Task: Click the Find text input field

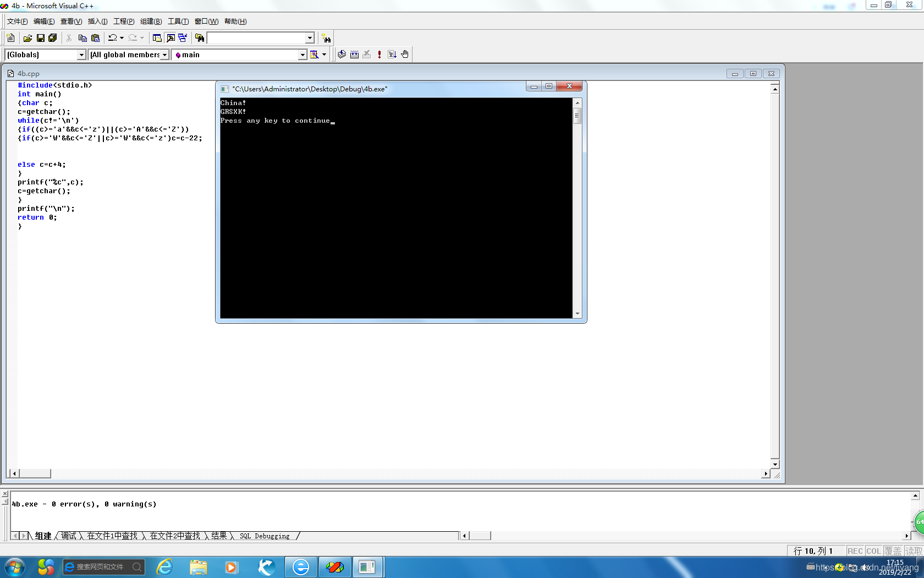Action: (256, 38)
